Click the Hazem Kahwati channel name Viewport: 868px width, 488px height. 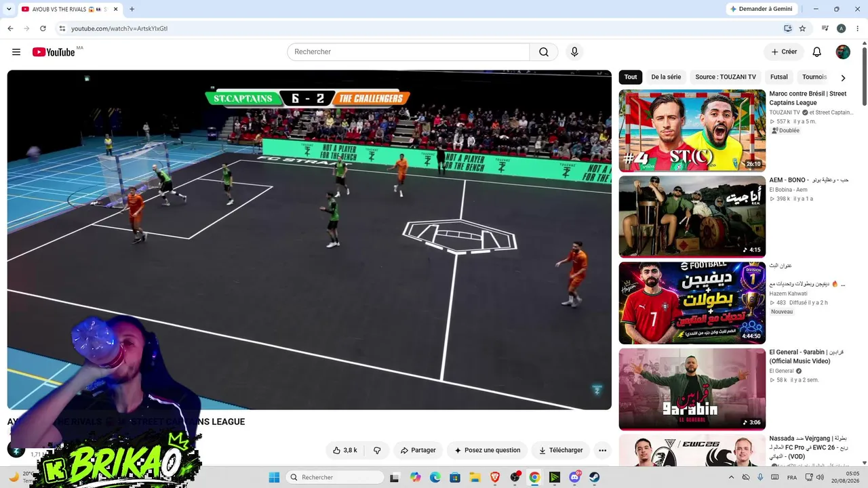point(788,293)
